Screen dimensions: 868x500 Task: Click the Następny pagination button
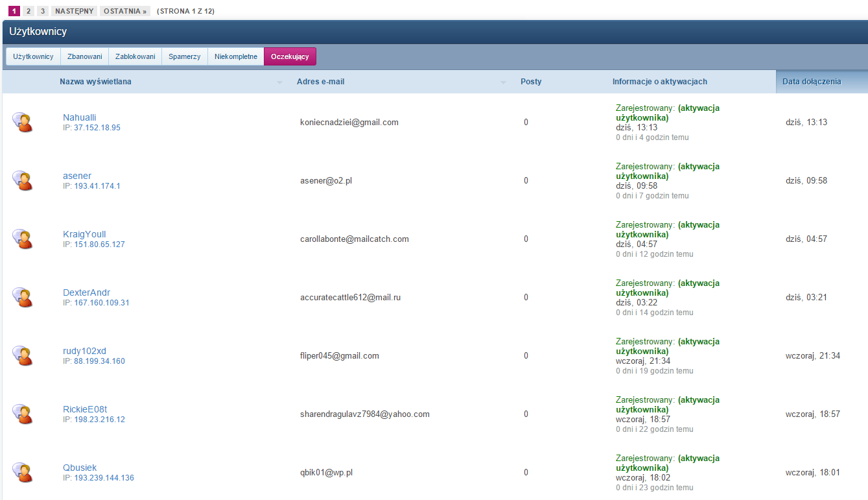coord(75,11)
